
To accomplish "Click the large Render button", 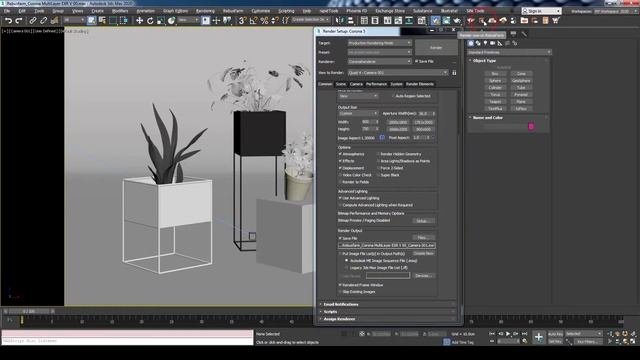I will point(436,47).
